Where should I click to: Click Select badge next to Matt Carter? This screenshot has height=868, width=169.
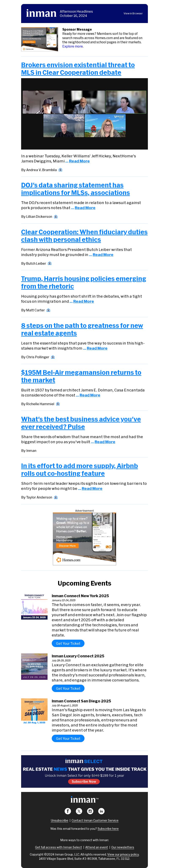48,310
